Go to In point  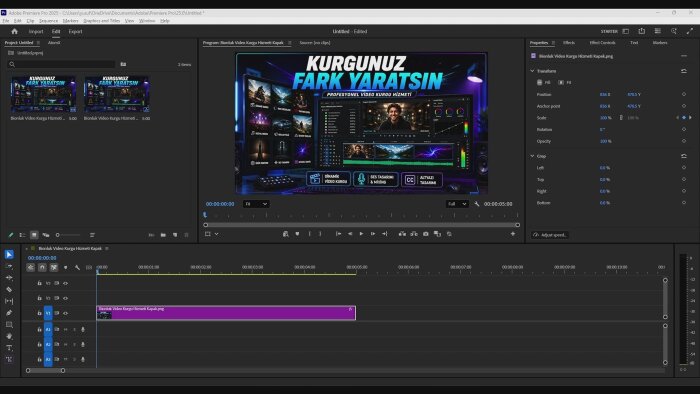click(x=338, y=234)
